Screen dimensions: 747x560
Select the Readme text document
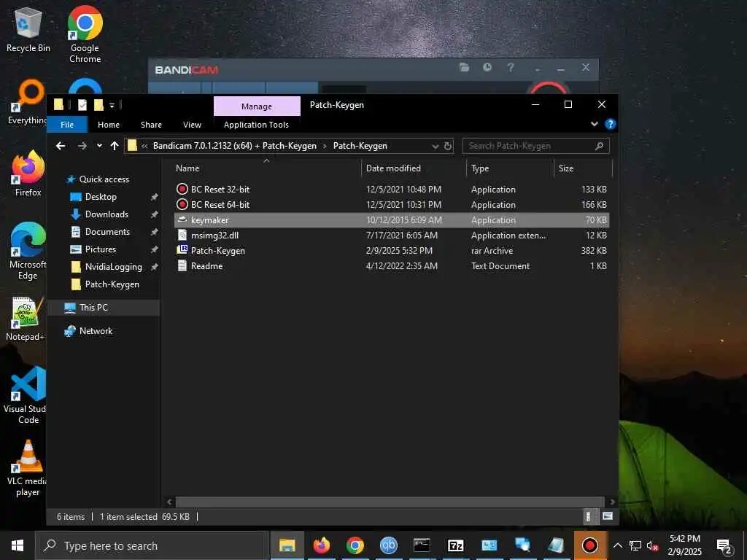point(392,265)
